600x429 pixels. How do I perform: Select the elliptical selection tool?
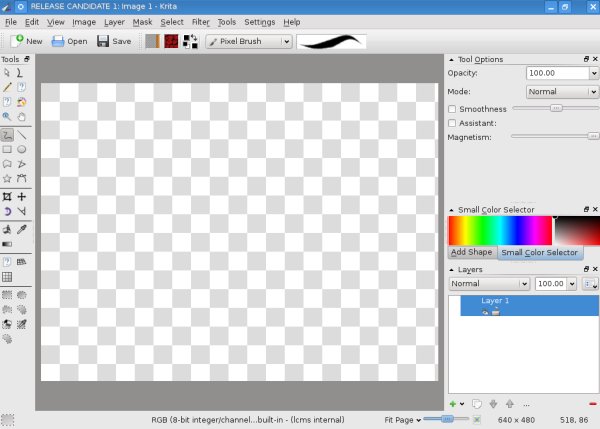click(21, 295)
